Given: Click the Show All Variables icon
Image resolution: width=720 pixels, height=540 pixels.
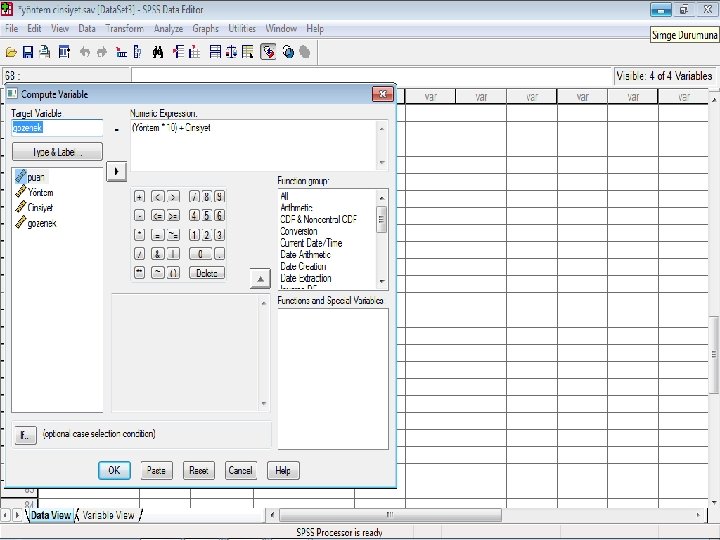Looking at the screenshot, I should pos(305,52).
